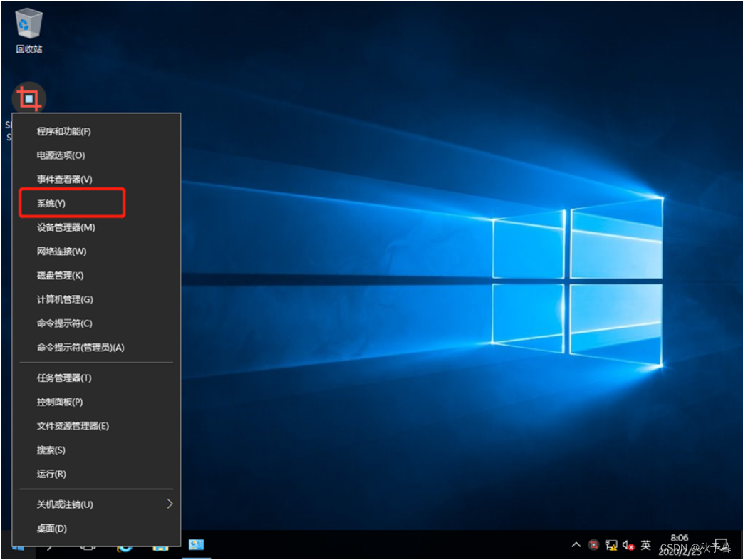This screenshot has height=560, width=743.
Task: Open 文件资源管理器(E) from the menu
Action: [x=96, y=426]
